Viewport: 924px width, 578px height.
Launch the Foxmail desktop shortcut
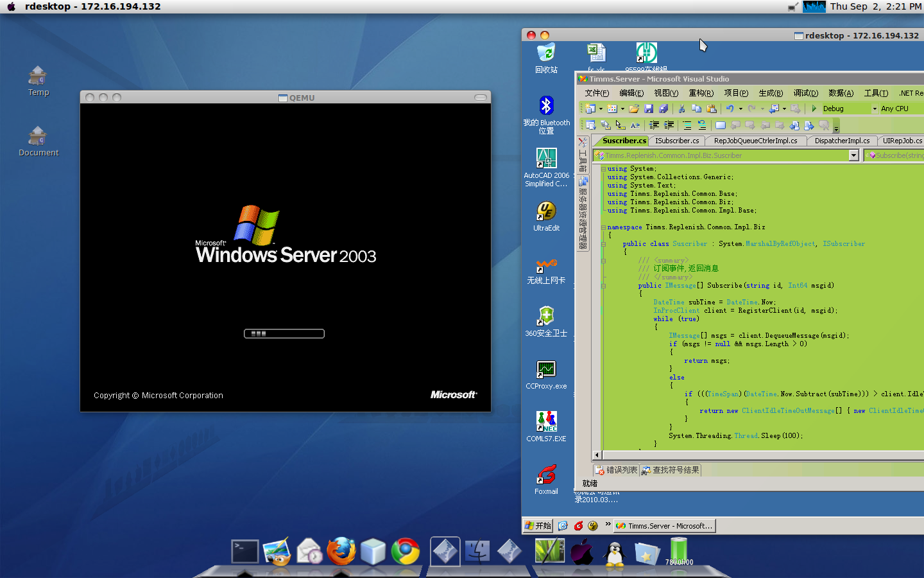[546, 480]
